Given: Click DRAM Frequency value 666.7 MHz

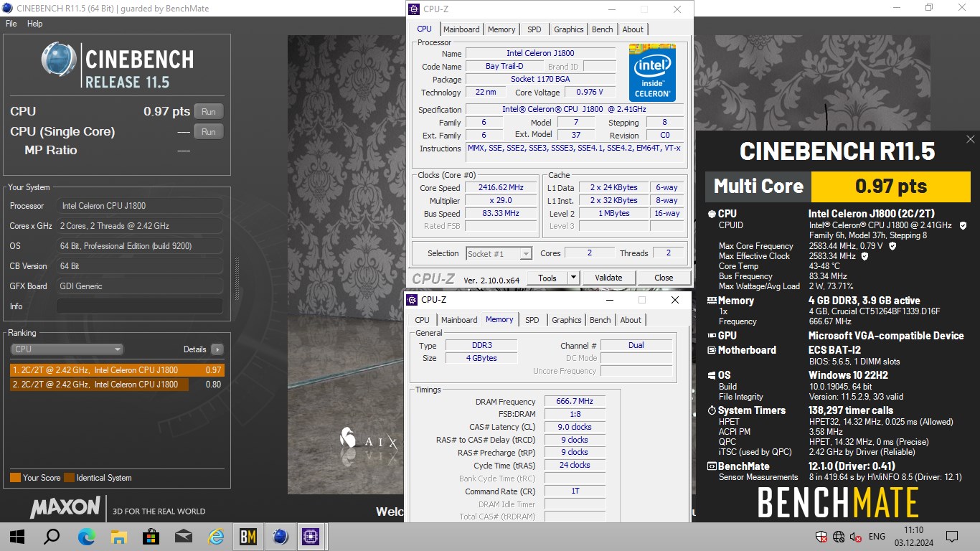Looking at the screenshot, I should (x=575, y=402).
